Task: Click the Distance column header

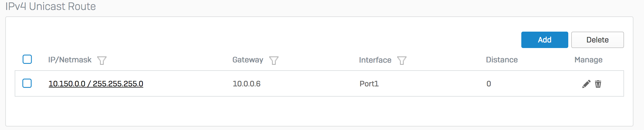Action: pyautogui.click(x=502, y=60)
